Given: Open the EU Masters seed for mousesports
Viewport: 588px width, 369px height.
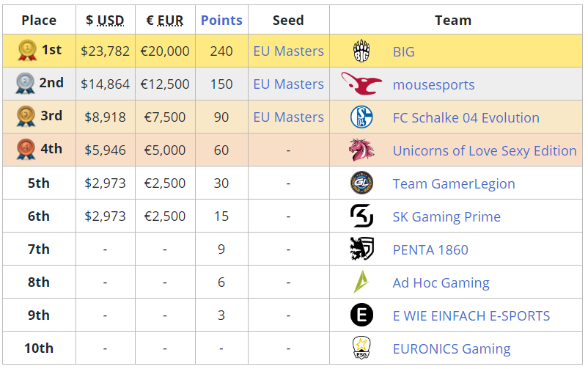Looking at the screenshot, I should [x=288, y=84].
